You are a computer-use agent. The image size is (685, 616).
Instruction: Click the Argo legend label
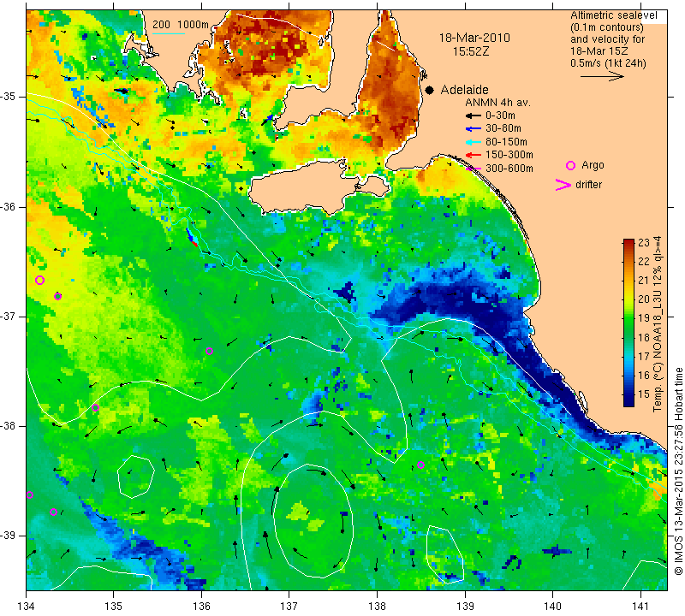593,165
